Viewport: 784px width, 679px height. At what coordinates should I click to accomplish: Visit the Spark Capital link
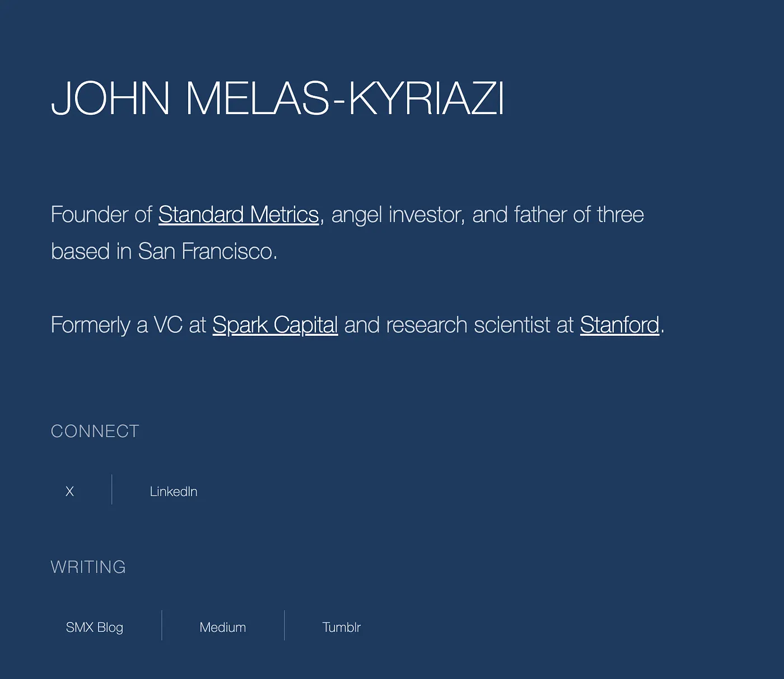pyautogui.click(x=275, y=325)
